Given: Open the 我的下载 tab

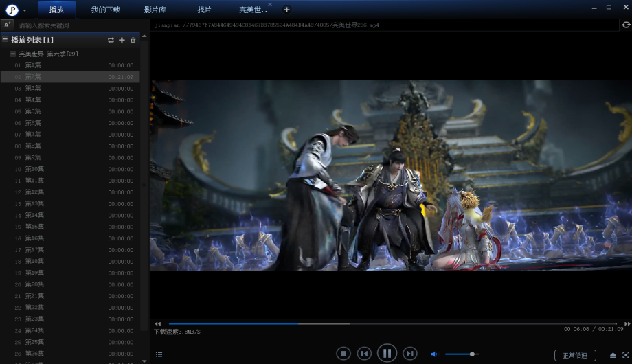Looking at the screenshot, I should click(x=106, y=10).
